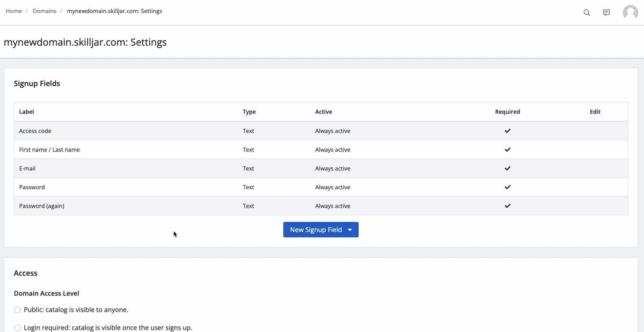Go to Home in the breadcrumb

tap(14, 11)
